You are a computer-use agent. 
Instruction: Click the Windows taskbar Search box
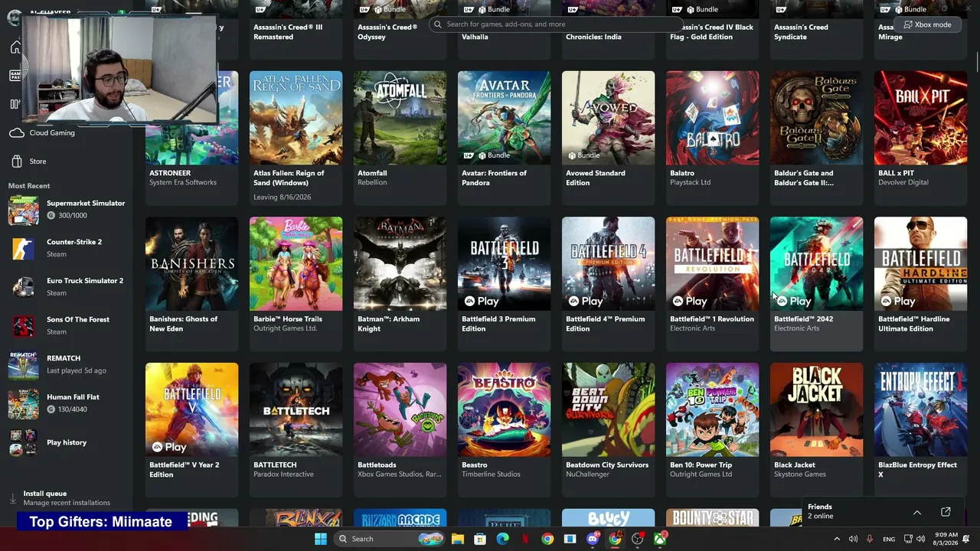tap(387, 539)
